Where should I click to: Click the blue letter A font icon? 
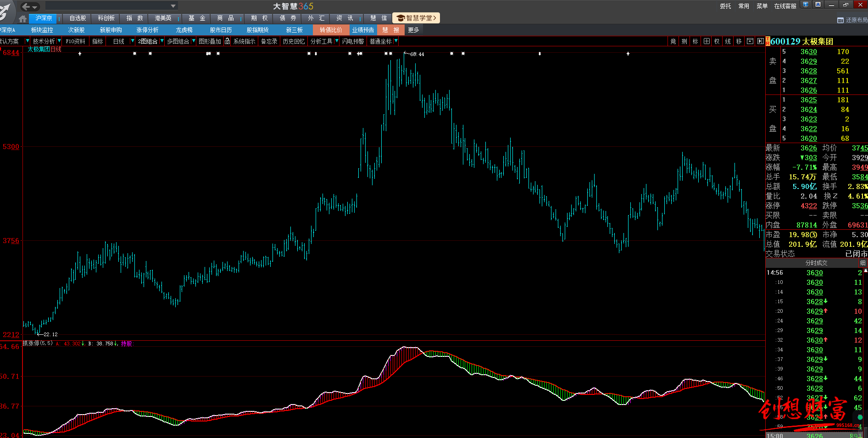pyautogui.click(x=818, y=5)
